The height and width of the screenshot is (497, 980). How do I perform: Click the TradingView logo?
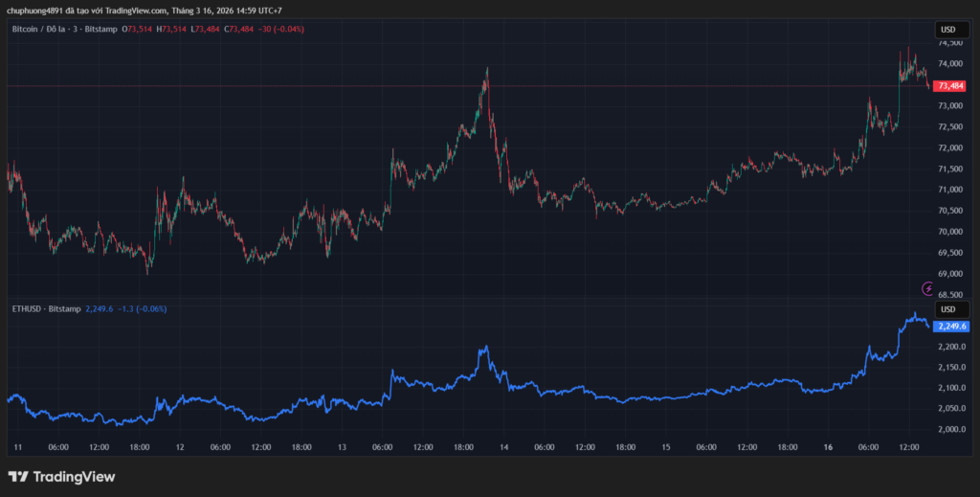tap(61, 476)
